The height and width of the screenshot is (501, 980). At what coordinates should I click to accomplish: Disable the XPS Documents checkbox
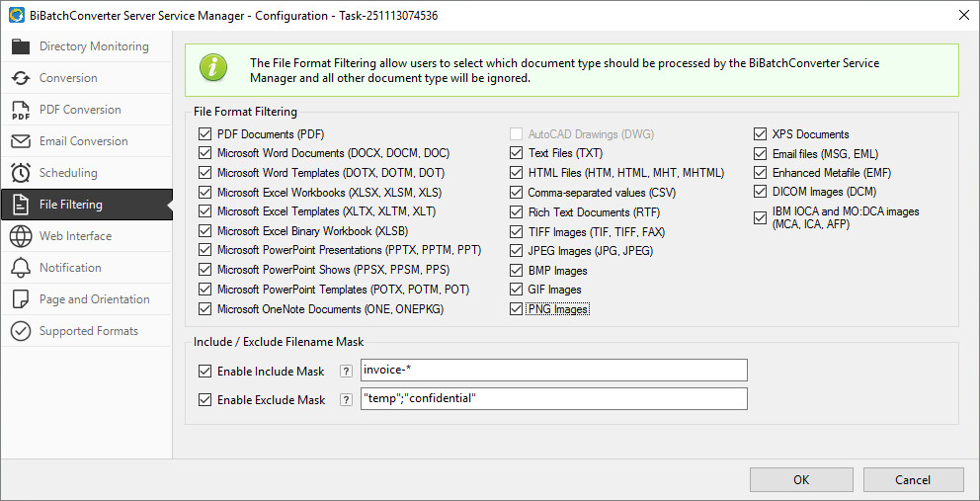pyautogui.click(x=761, y=134)
